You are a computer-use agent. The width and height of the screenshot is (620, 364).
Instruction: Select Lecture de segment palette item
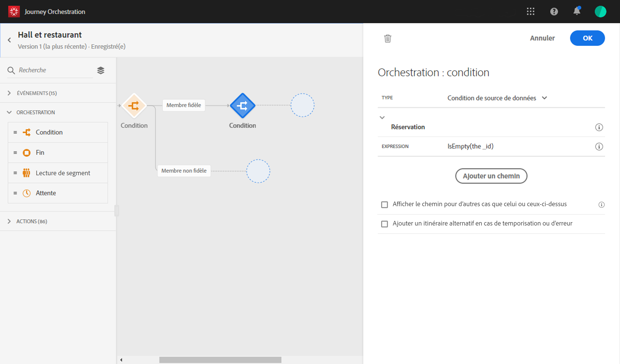tap(63, 173)
